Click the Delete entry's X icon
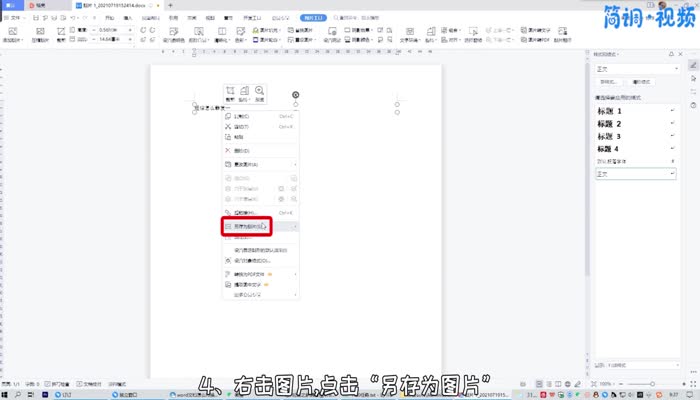The width and height of the screenshot is (700, 400). [x=228, y=150]
